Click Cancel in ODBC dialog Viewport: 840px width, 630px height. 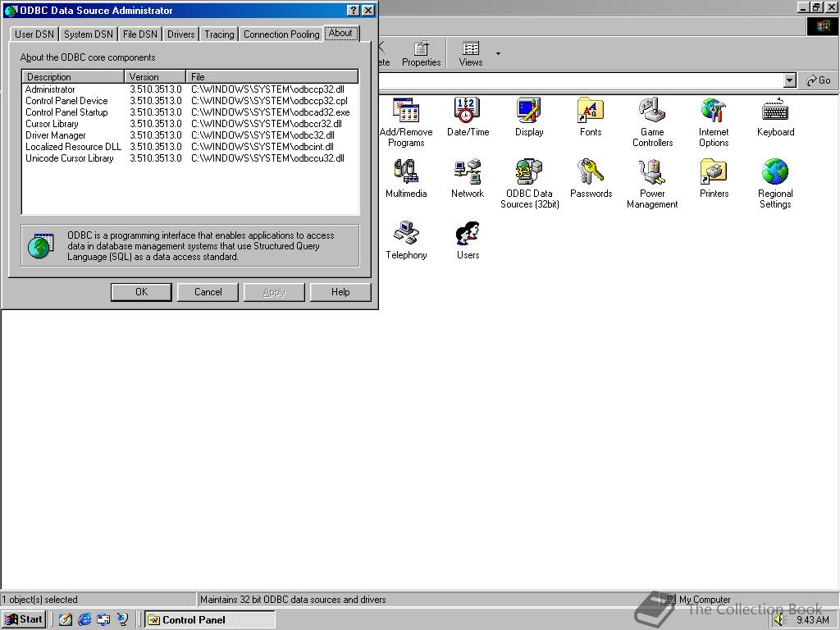[208, 292]
